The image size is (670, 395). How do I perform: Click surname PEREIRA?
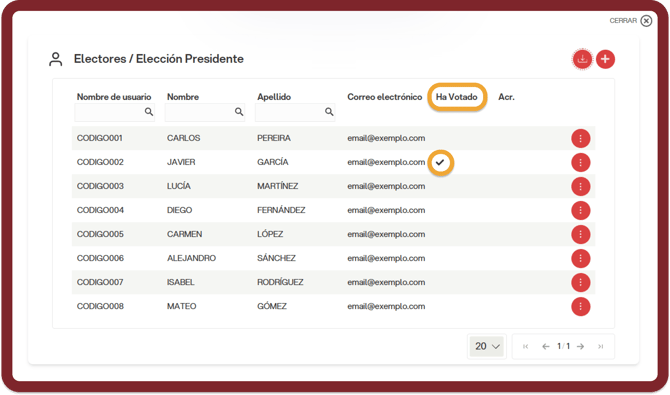click(x=274, y=138)
